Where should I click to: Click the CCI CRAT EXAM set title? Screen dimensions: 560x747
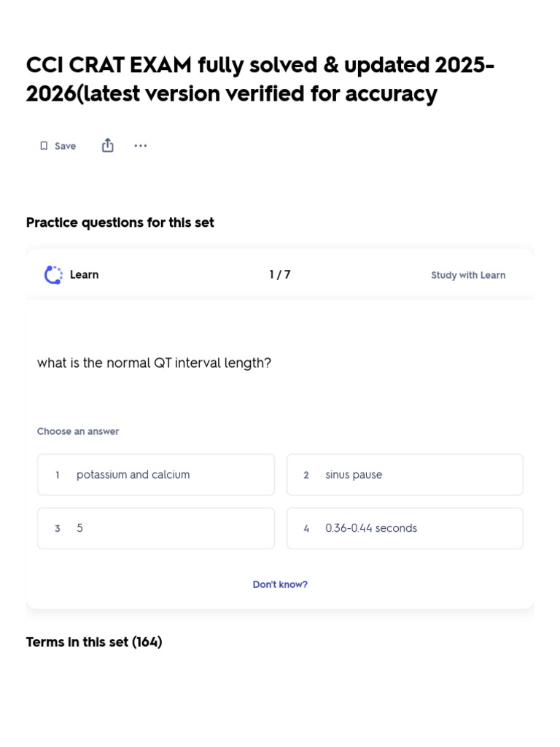(x=260, y=79)
